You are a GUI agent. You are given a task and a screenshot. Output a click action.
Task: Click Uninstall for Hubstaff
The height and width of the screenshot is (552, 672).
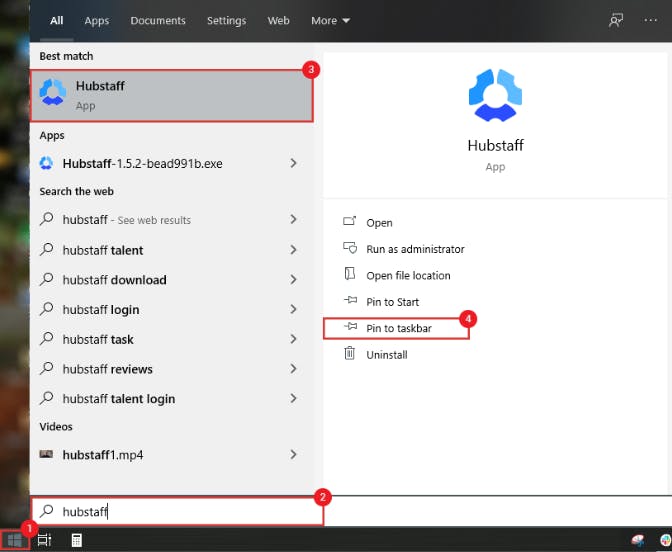(x=387, y=355)
